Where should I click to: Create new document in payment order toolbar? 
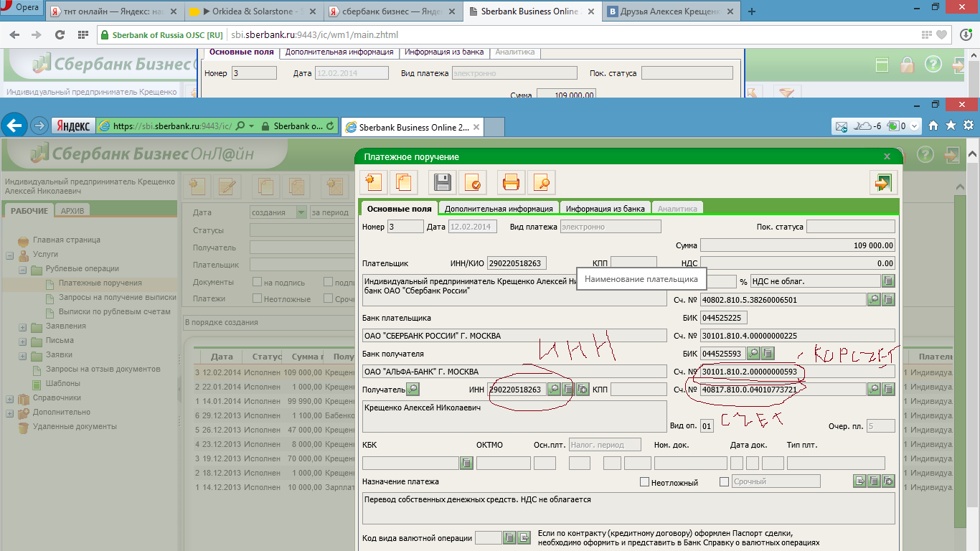tap(374, 182)
